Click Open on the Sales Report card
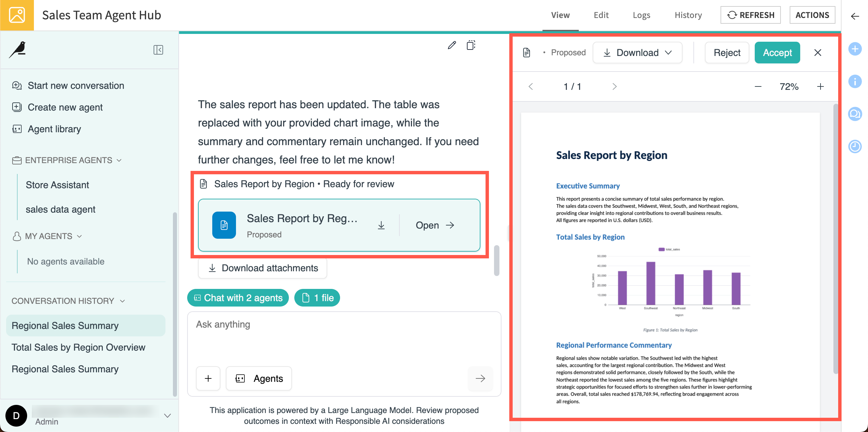The width and height of the screenshot is (868, 432). coord(435,225)
